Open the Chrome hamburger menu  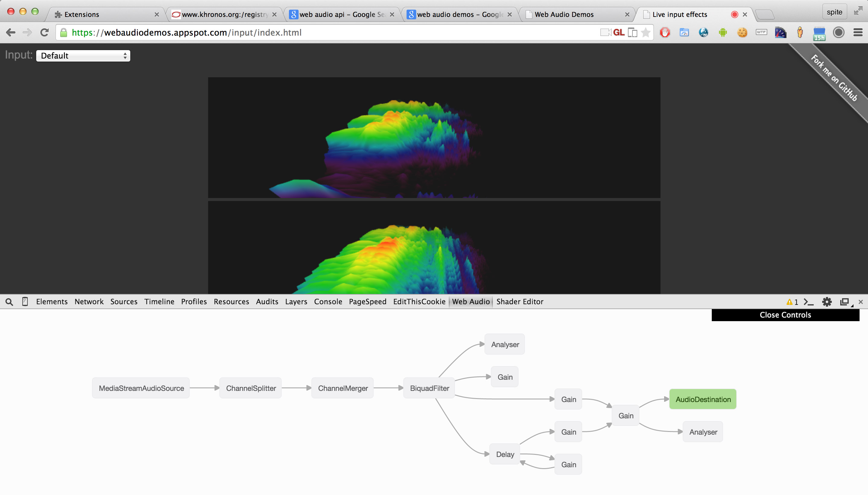point(858,32)
